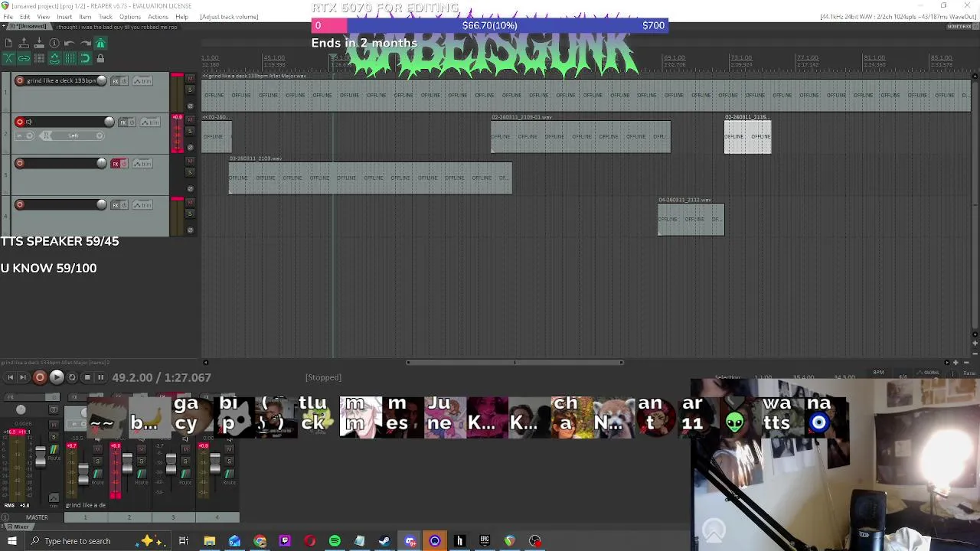Image resolution: width=980 pixels, height=551 pixels.
Task: Toggle the locking padlock icon
Action: click(100, 58)
